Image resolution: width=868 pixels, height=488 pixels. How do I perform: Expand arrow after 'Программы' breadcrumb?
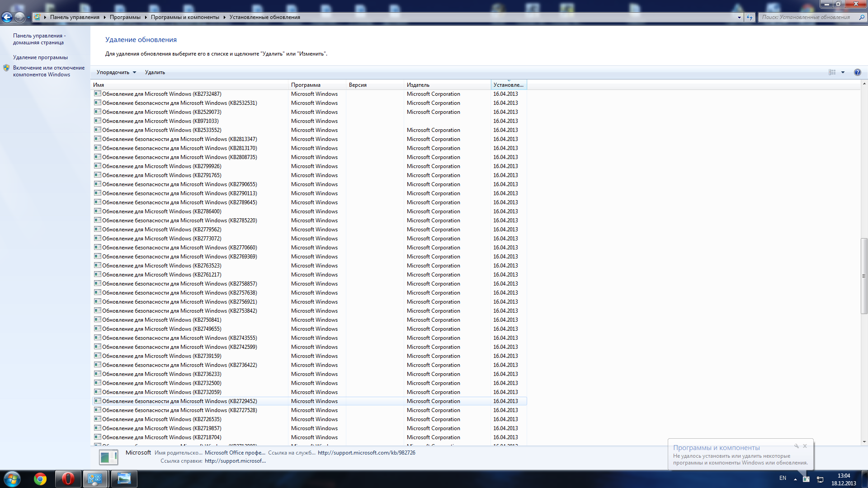(146, 17)
